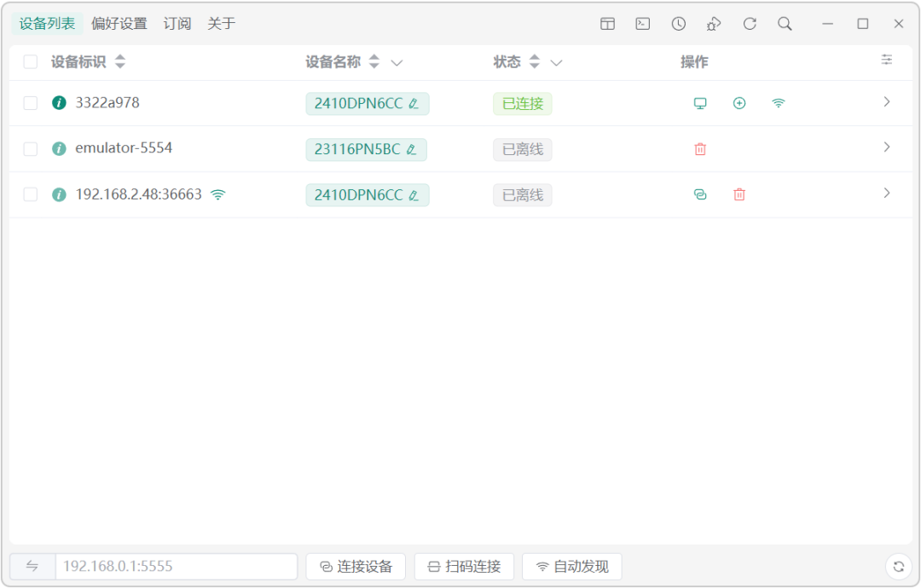Open the clock (scheduled tasks) icon
Image resolution: width=921 pixels, height=588 pixels.
(679, 24)
